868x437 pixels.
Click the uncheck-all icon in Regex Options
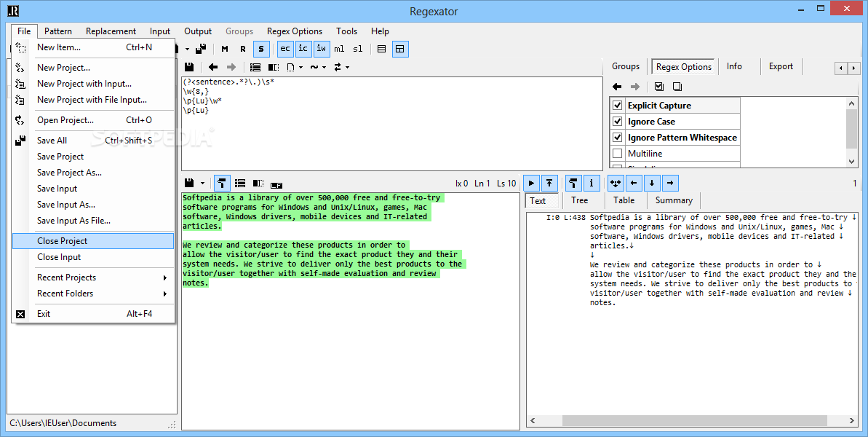[x=677, y=87]
